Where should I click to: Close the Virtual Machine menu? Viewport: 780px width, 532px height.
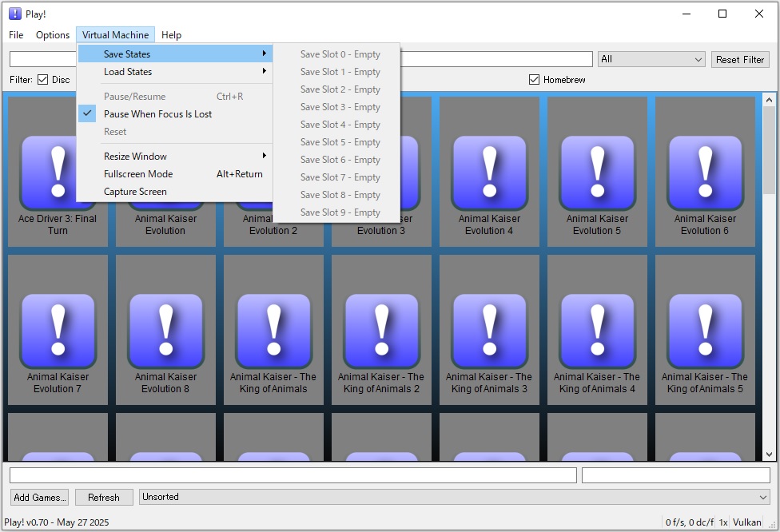coord(115,35)
